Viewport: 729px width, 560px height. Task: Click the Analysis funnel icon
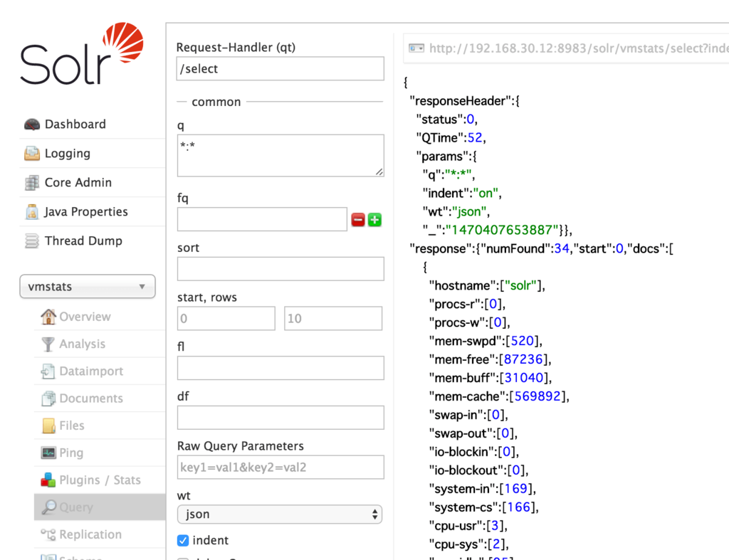click(x=48, y=344)
